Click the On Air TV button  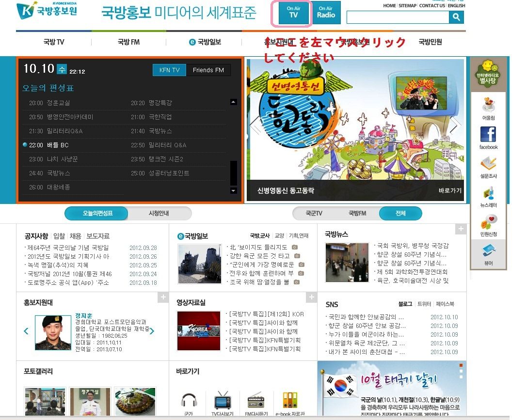tap(293, 13)
